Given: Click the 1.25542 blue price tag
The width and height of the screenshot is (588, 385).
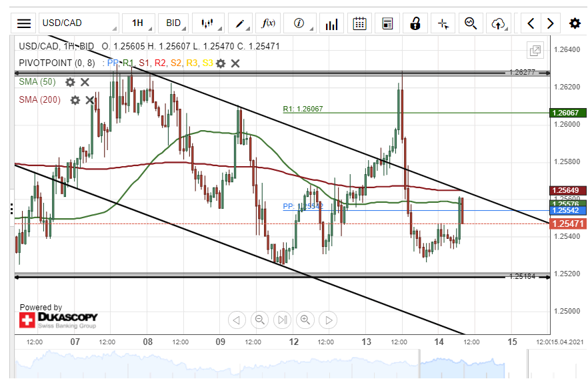Looking at the screenshot, I should pyautogui.click(x=567, y=210).
